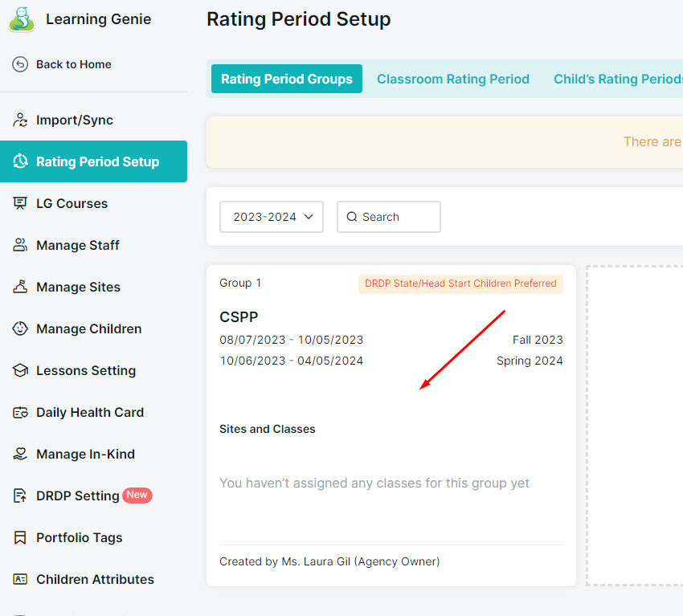Click the Lessons Setting graduation cap icon
The width and height of the screenshot is (683, 616).
pos(20,370)
